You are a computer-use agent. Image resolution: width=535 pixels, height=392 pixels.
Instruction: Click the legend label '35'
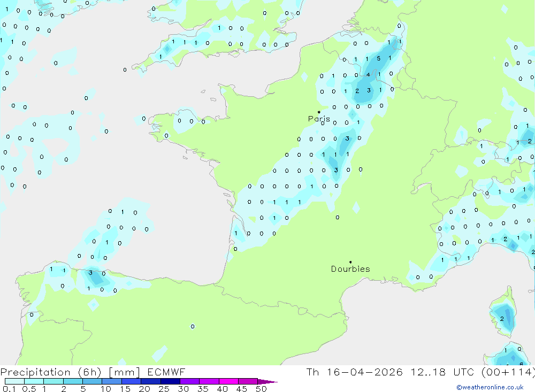[203, 389]
